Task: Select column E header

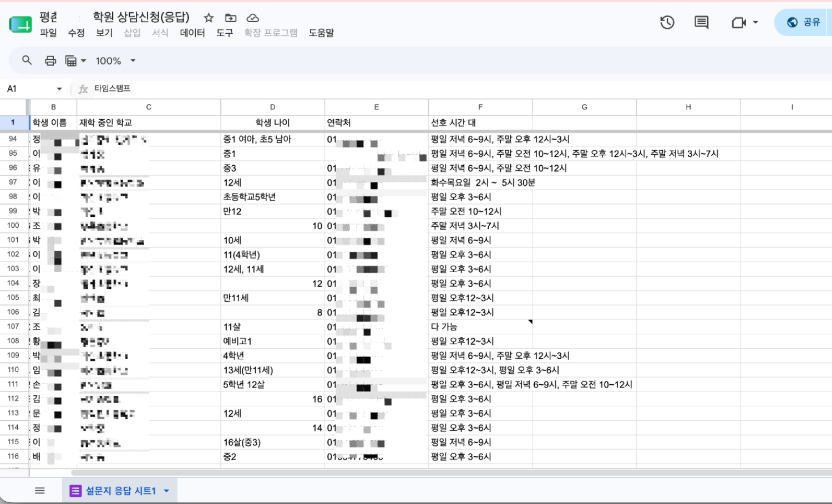Action: [377, 107]
